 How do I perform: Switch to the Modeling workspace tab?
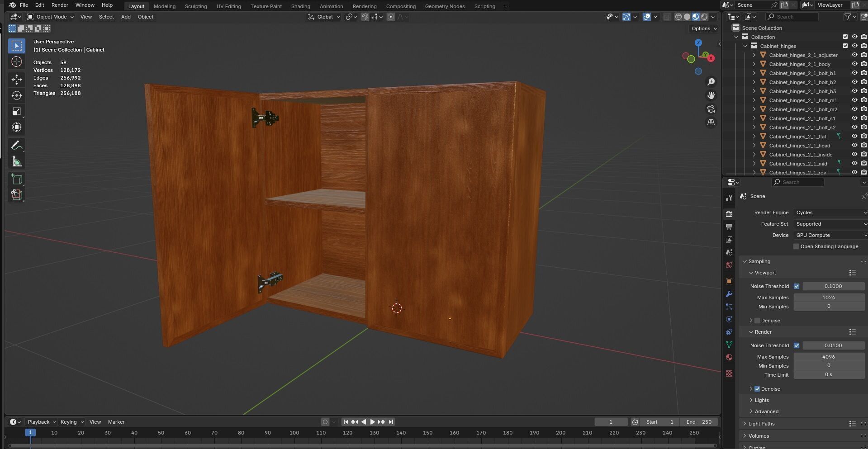click(164, 6)
